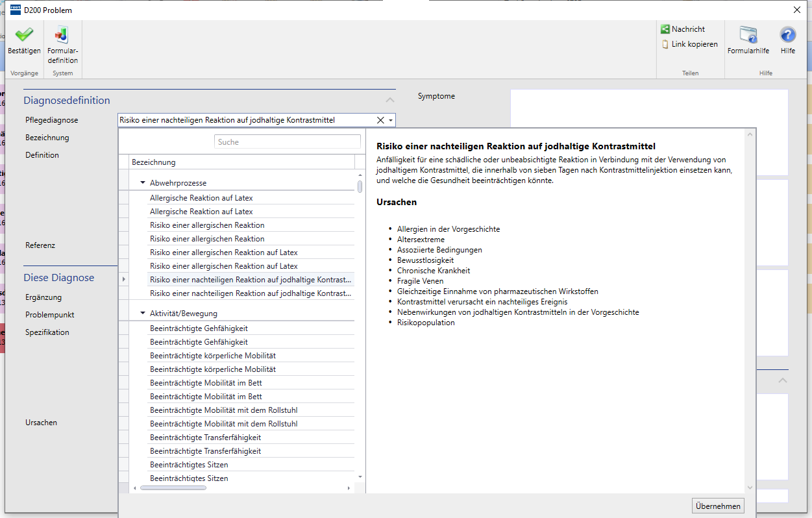Open Formularhilfe from the toolbar
Screen dimensions: 812x518
coord(748,35)
